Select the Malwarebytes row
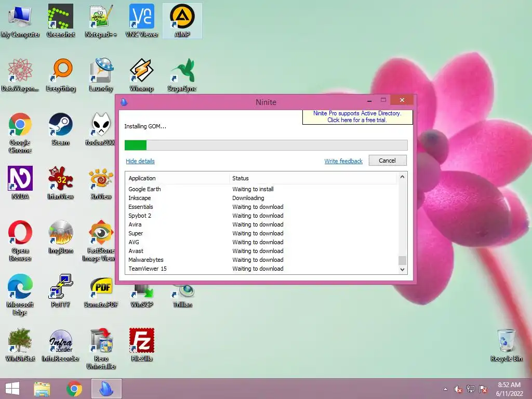Screen dimensions: 532x399 point(262,260)
